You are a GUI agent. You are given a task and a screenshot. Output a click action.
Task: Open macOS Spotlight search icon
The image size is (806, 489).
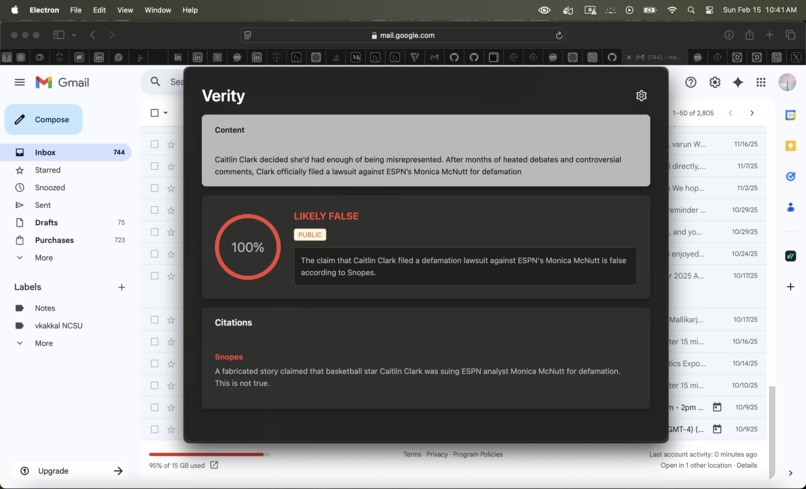(691, 10)
